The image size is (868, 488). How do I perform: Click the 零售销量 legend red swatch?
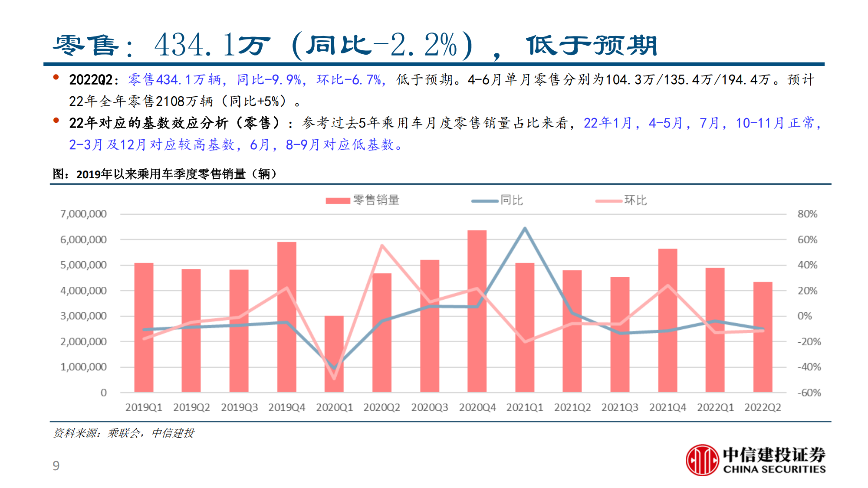pos(338,200)
